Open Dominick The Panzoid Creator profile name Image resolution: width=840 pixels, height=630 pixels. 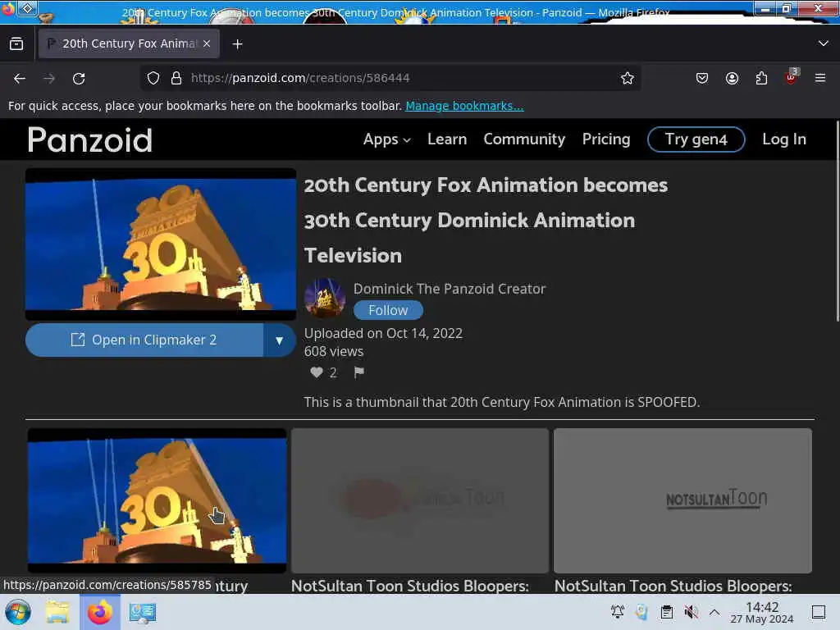(450, 289)
